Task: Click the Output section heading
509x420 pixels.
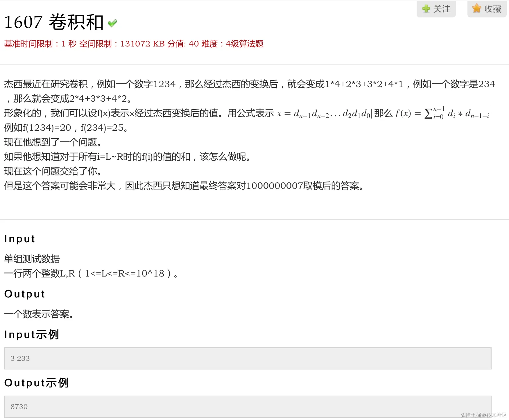Action: point(25,294)
